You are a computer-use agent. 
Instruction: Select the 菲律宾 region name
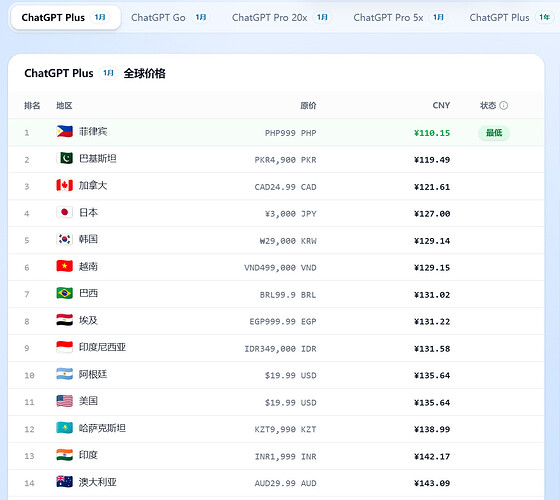[93, 131]
